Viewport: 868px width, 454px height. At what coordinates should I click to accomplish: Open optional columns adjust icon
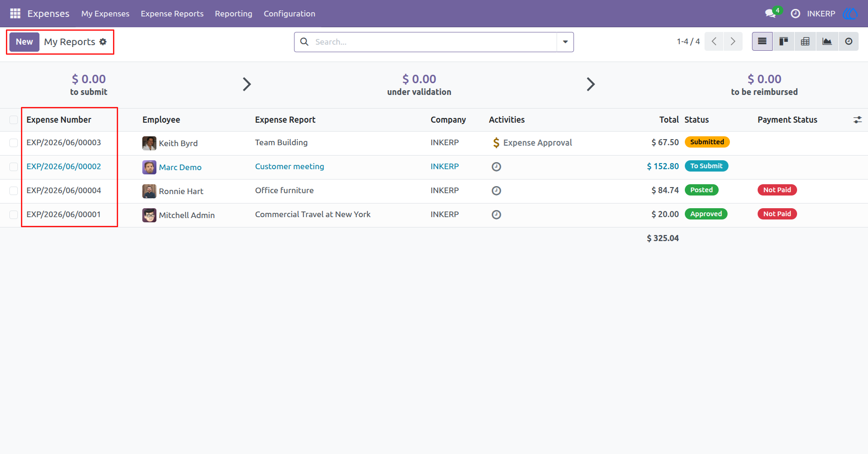pyautogui.click(x=857, y=120)
